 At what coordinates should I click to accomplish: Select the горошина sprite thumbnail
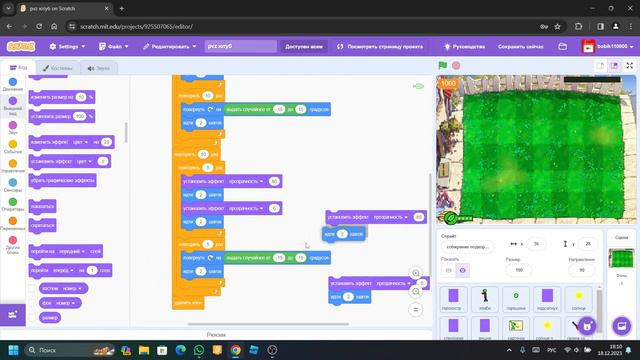tap(516, 299)
